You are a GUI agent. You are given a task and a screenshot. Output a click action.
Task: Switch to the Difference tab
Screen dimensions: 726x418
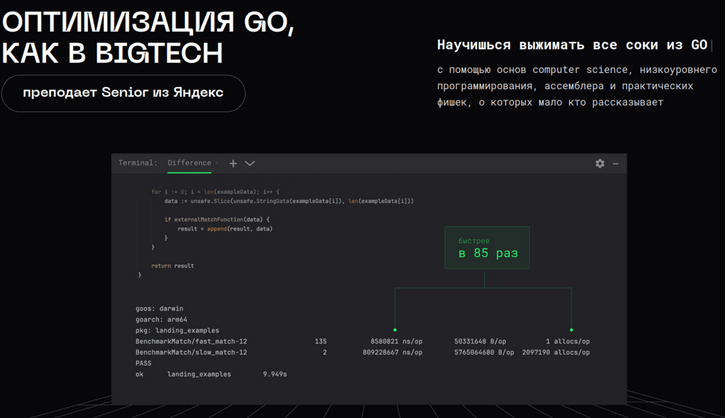click(189, 163)
